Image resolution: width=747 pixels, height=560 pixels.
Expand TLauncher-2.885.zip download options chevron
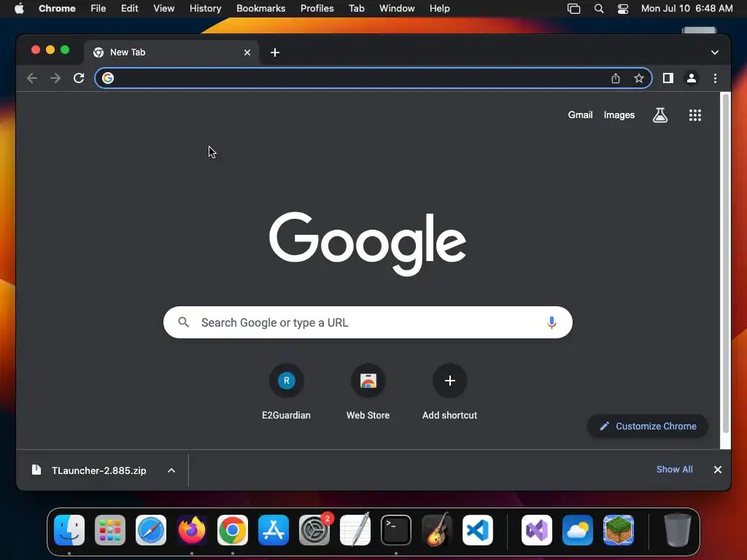tap(171, 470)
